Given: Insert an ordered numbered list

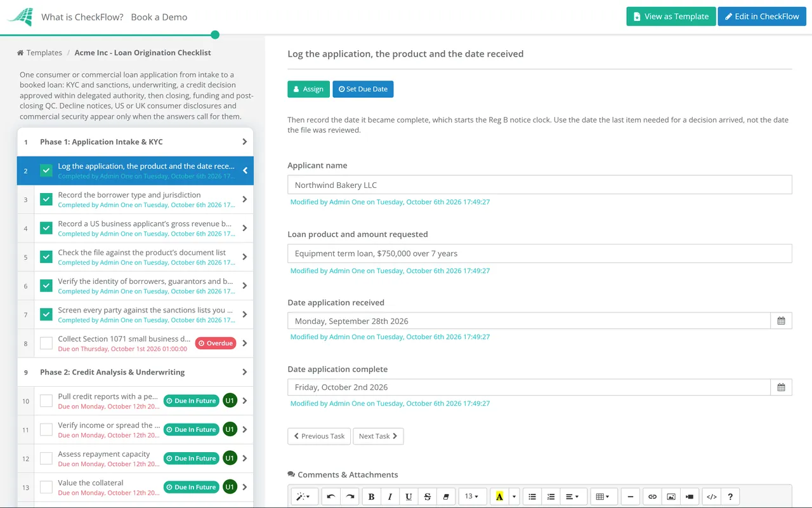Looking at the screenshot, I should pyautogui.click(x=551, y=497).
